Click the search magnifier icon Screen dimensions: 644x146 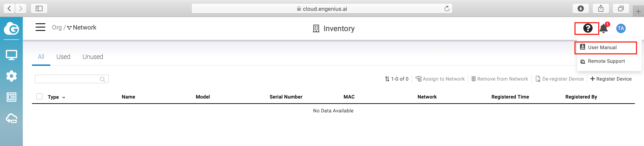[102, 79]
